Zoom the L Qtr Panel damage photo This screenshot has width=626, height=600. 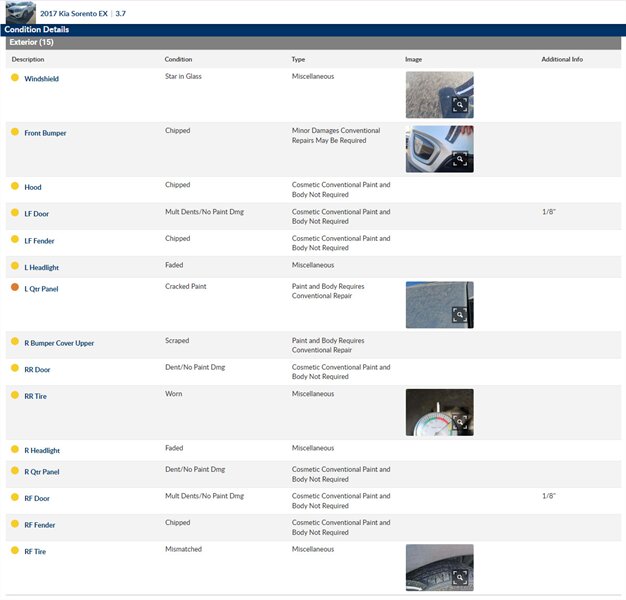460,315
